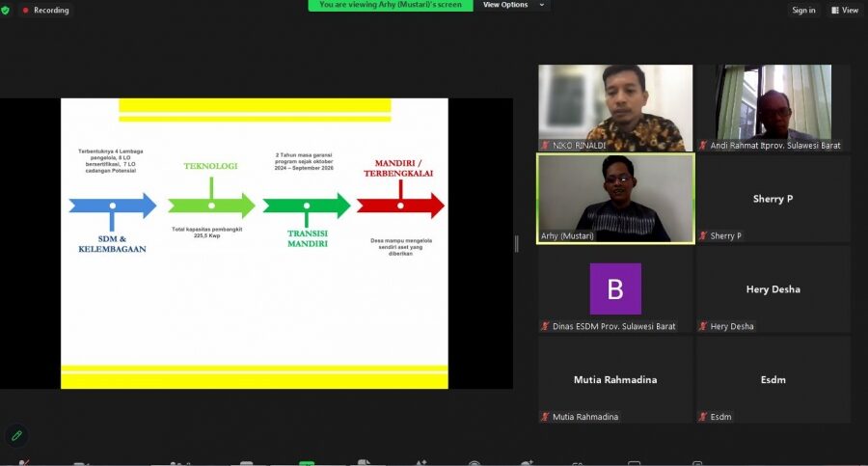868x466 pixels.
Task: Click 'Dinas ESDM Prov. Sulawesi Barat' name label
Action: (614, 326)
